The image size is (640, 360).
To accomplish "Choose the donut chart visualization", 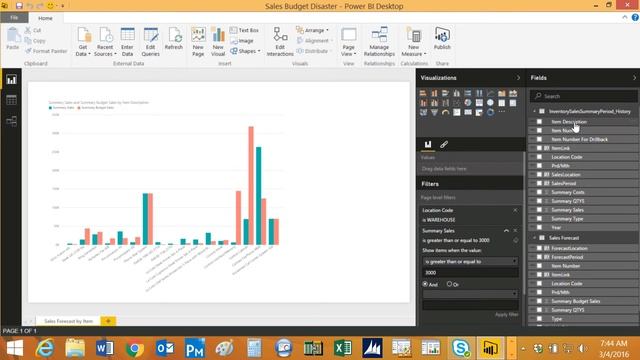I will 490,112.
